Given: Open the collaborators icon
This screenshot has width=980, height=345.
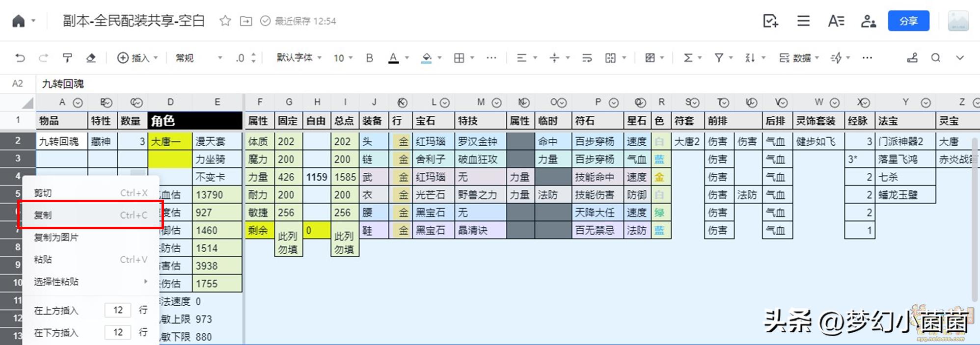Looking at the screenshot, I should pyautogui.click(x=869, y=21).
